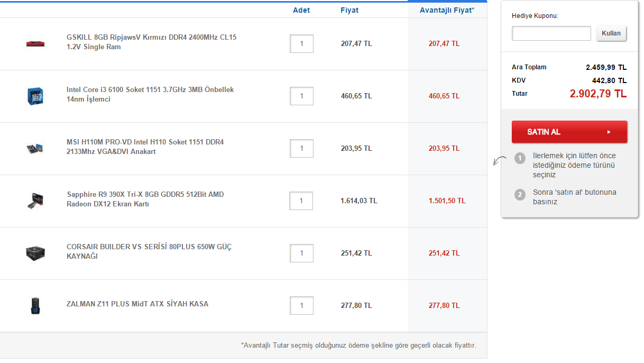Image resolution: width=644 pixels, height=363 pixels.
Task: Click the arrow icon on Satın Al button
Action: click(x=609, y=132)
